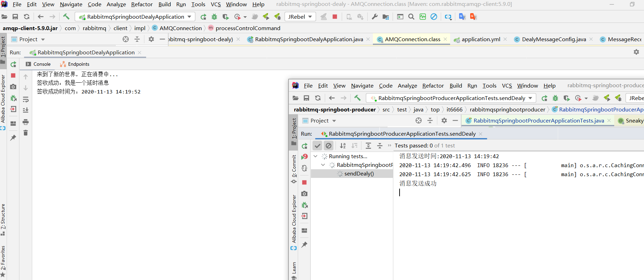Clear the back console with the trash icon
644x280 pixels.
(x=26, y=133)
